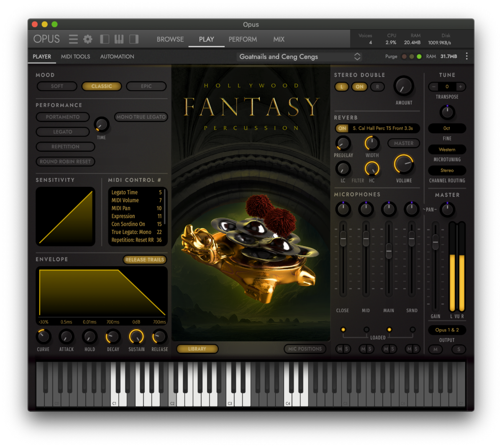502x448 pixels.
Task: Switch to the PERFORM tab
Action: (x=243, y=39)
